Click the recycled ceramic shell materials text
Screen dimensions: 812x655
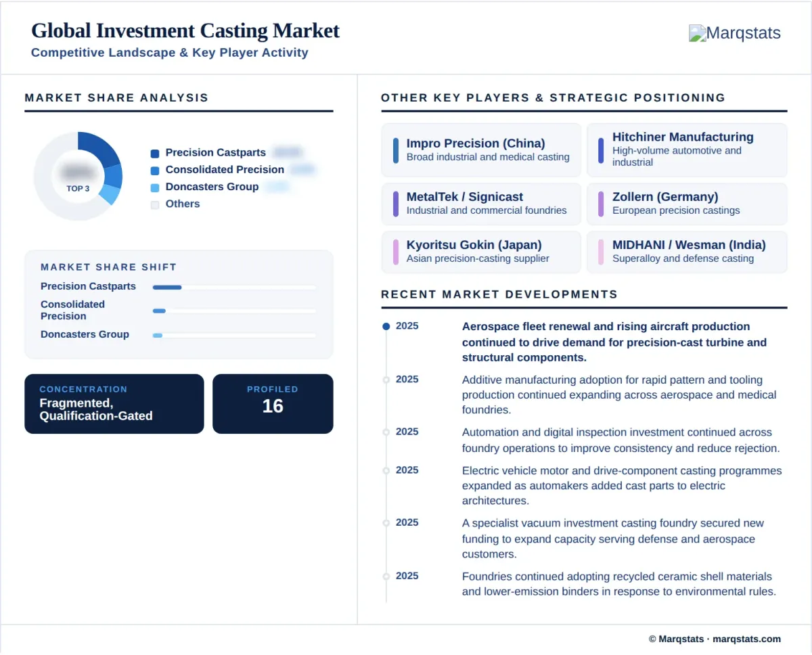pyautogui.click(x=618, y=584)
